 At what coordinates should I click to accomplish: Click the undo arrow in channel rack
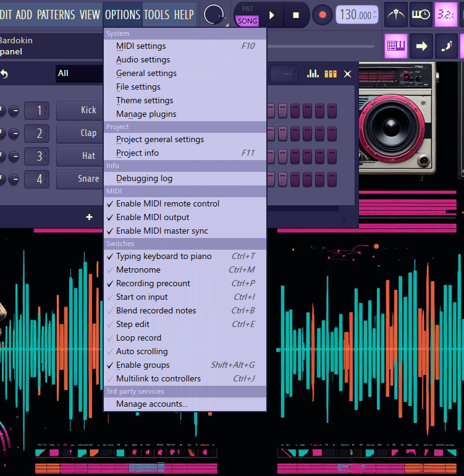pyautogui.click(x=4, y=74)
